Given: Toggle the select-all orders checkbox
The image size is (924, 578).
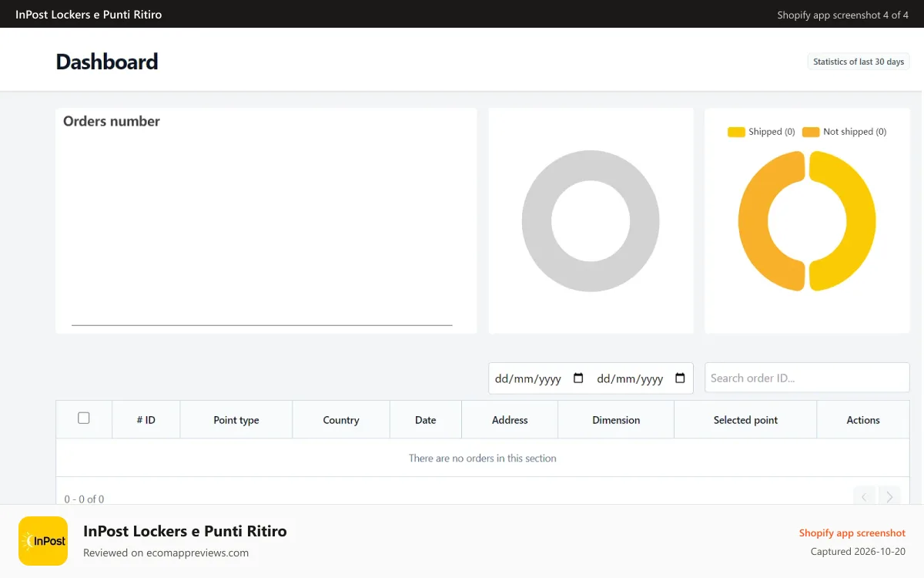Looking at the screenshot, I should coord(84,418).
